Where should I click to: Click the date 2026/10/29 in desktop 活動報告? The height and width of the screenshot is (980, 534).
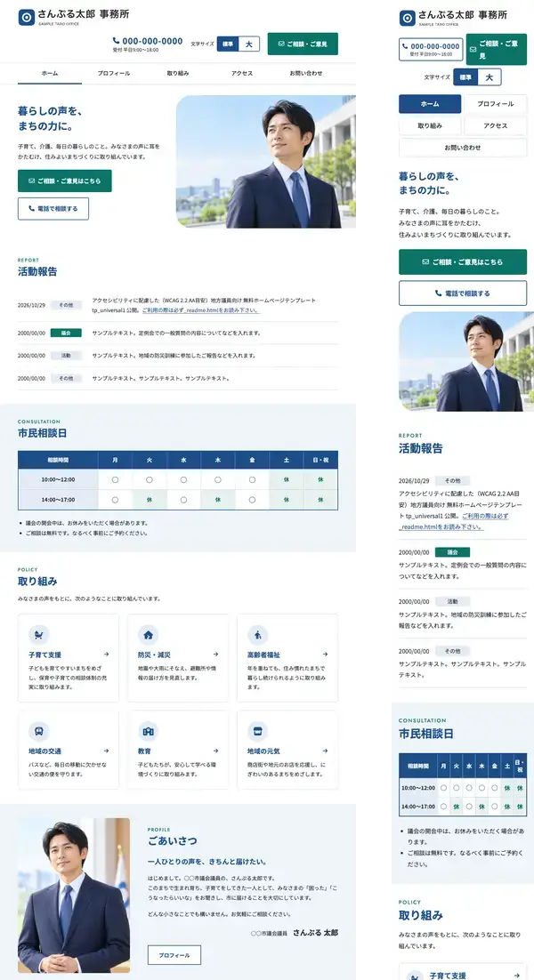(31, 305)
